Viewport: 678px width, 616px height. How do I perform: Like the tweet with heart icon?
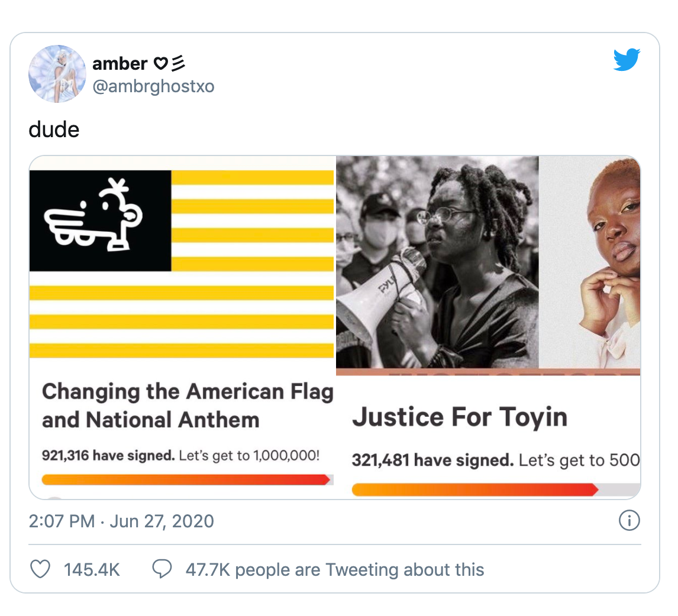coord(40,569)
